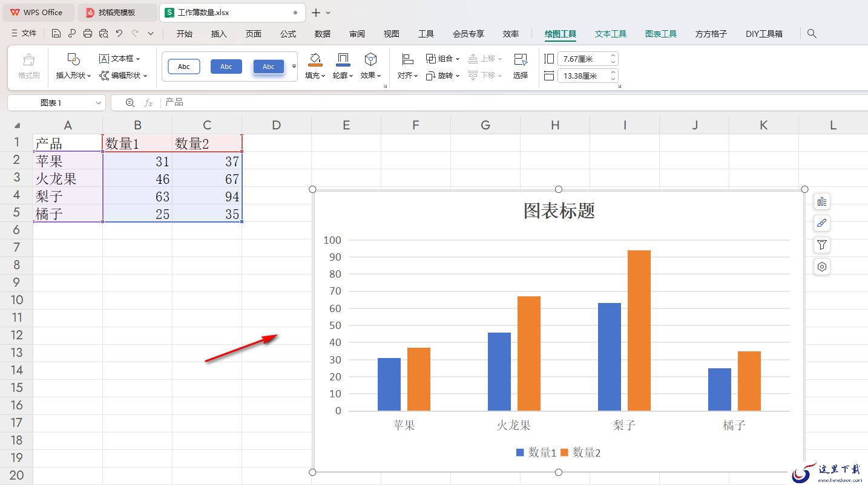Click the zoom magnifier icon in formula bar
Screen dimensions: 868x485
130,103
